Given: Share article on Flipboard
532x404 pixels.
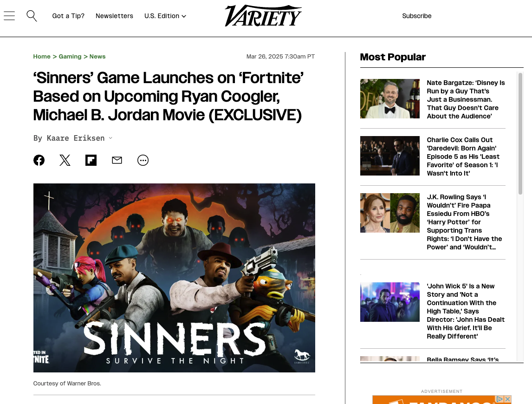Looking at the screenshot, I should pyautogui.click(x=91, y=160).
